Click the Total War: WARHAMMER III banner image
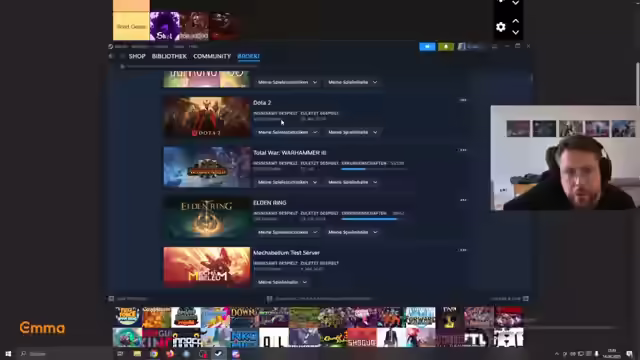This screenshot has width=640, height=360. coord(207,167)
